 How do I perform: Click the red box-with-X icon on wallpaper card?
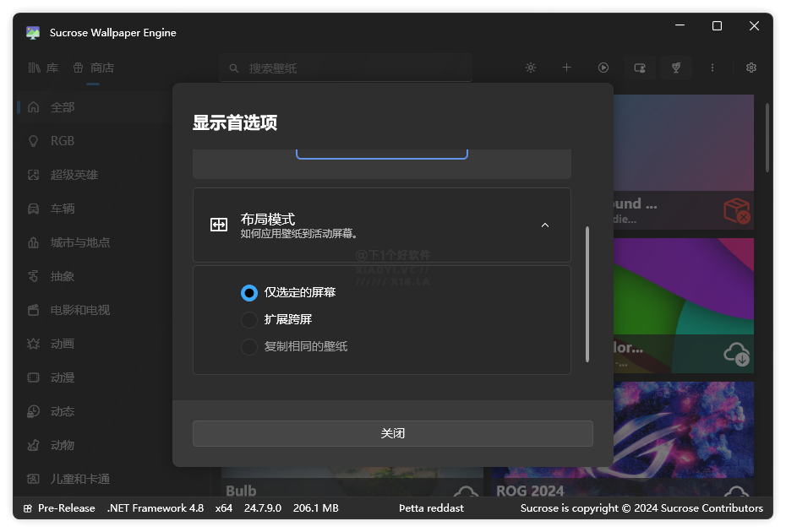[736, 210]
